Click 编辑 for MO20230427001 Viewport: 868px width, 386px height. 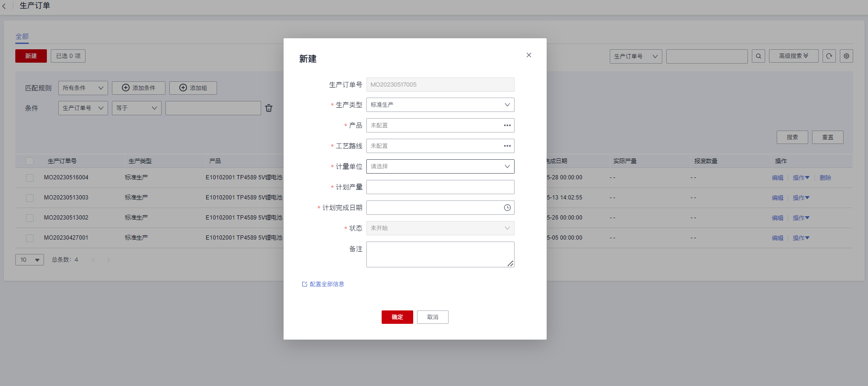(778, 238)
